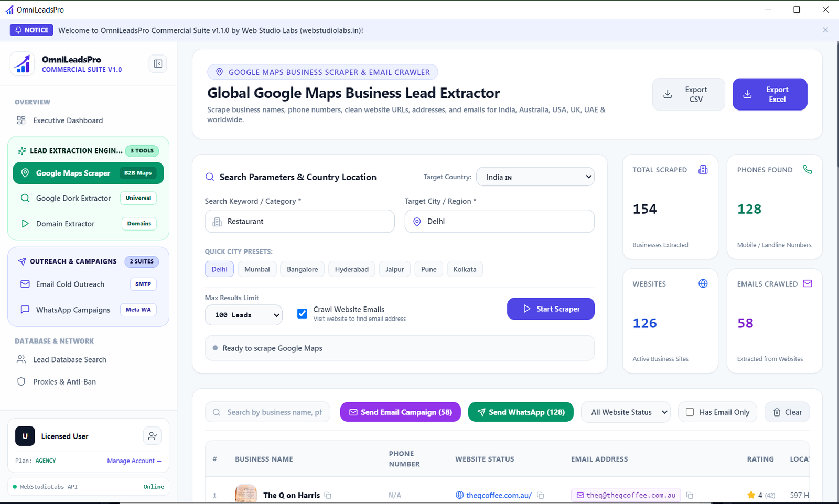
Task: Go to Domain Extractor
Action: [x=88, y=224]
